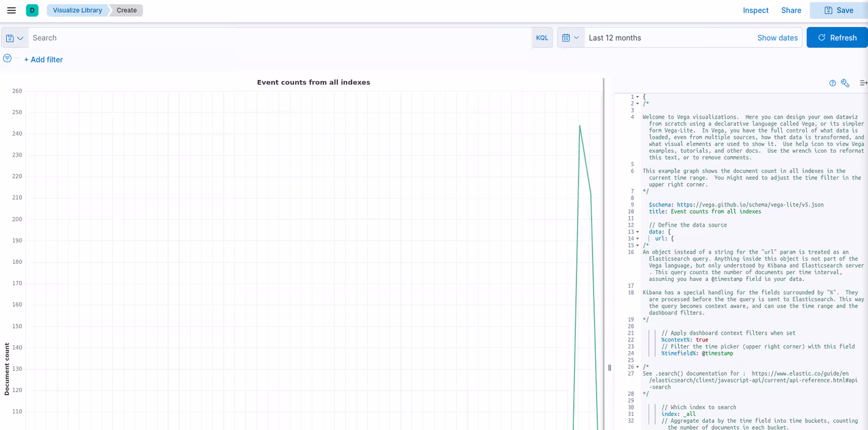Image resolution: width=868 pixels, height=430 pixels.
Task: Open the main navigation hamburger menu
Action: pyautogui.click(x=11, y=10)
